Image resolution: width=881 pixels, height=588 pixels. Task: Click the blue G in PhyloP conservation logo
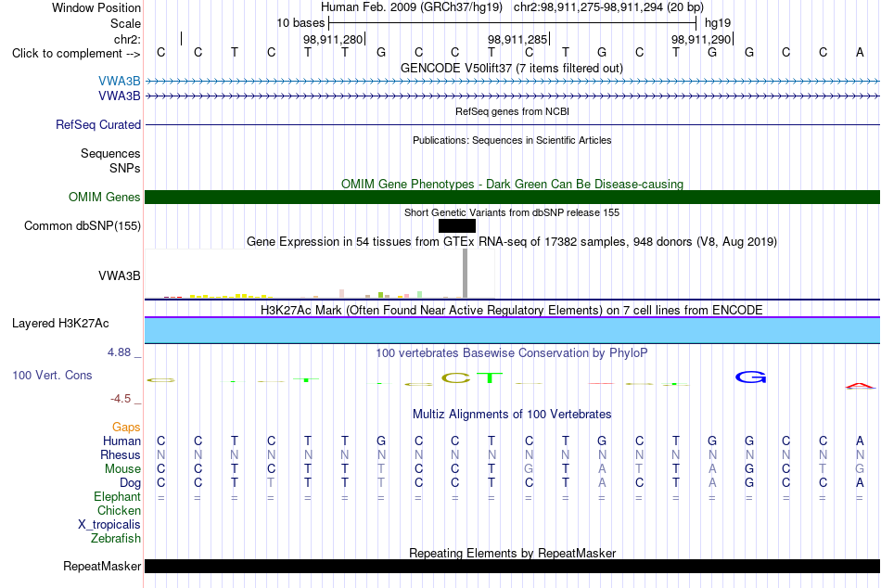point(750,377)
